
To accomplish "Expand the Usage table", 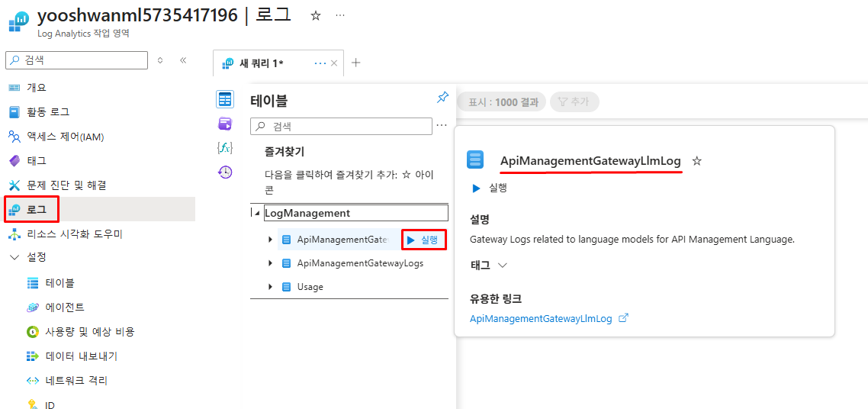I will (270, 287).
